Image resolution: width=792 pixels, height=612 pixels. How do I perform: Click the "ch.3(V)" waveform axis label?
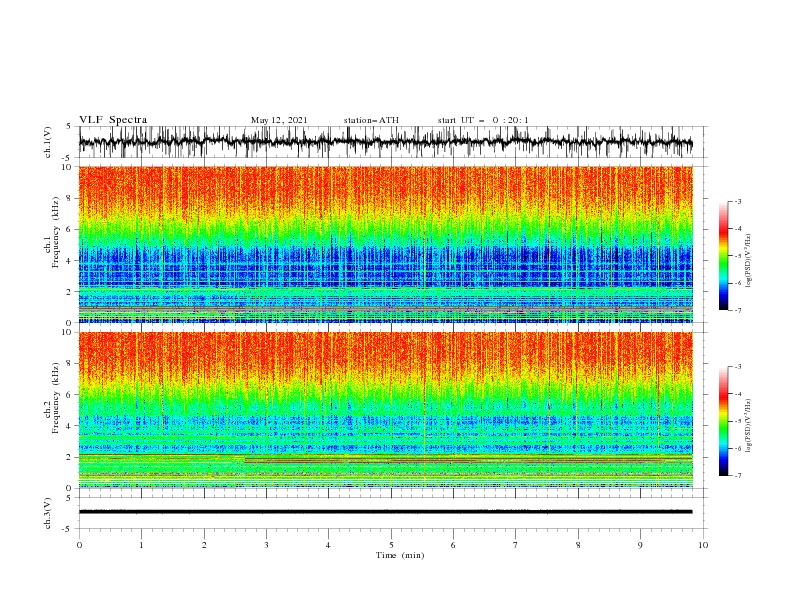48,513
